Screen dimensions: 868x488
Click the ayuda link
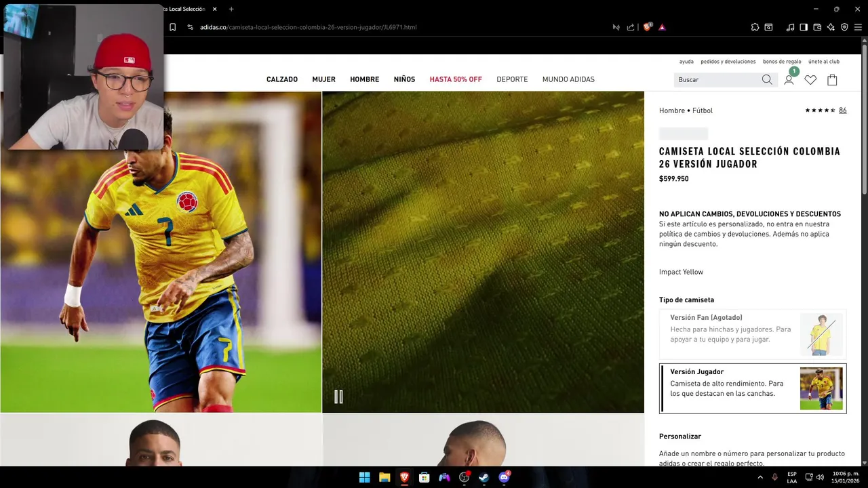click(x=686, y=62)
